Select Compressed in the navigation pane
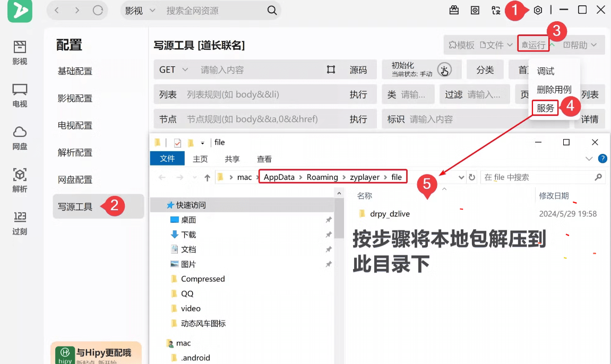Image resolution: width=611 pixels, height=364 pixels. point(203,279)
